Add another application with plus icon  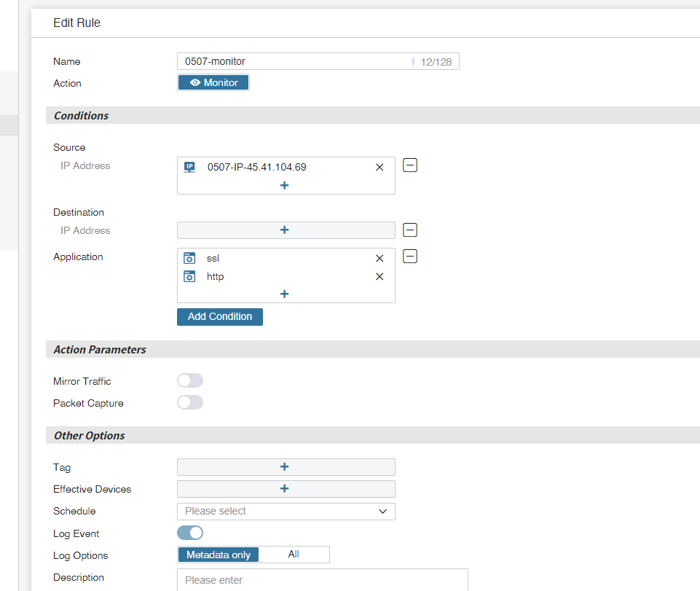pos(285,294)
